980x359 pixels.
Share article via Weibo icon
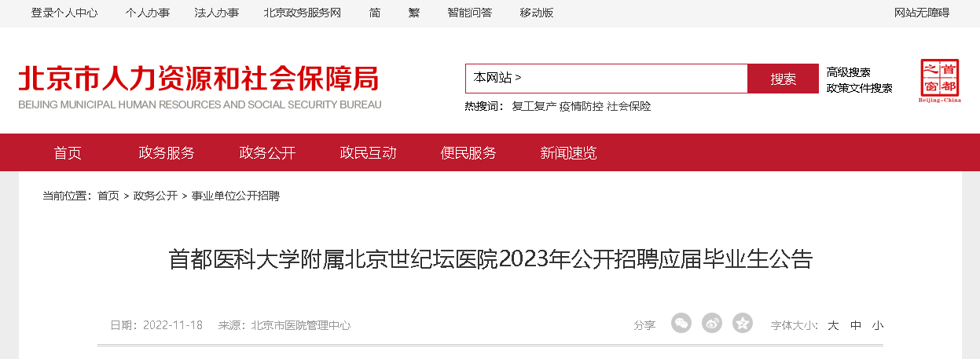click(x=712, y=323)
